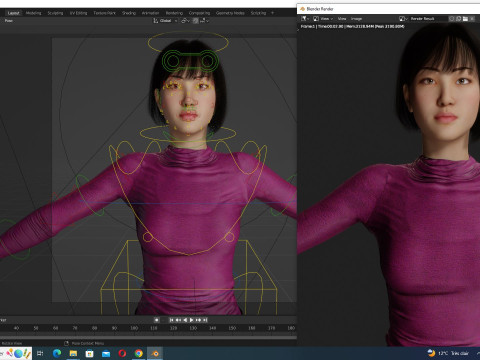
Task: Open the image editor mode icon dropdown
Action: pyautogui.click(x=316, y=19)
